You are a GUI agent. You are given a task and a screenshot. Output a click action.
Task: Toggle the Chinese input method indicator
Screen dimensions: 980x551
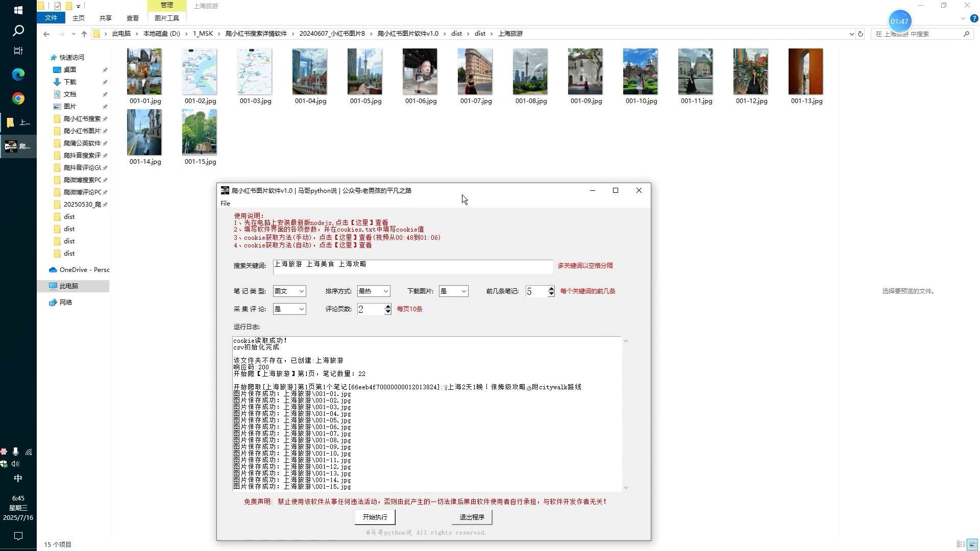click(18, 479)
